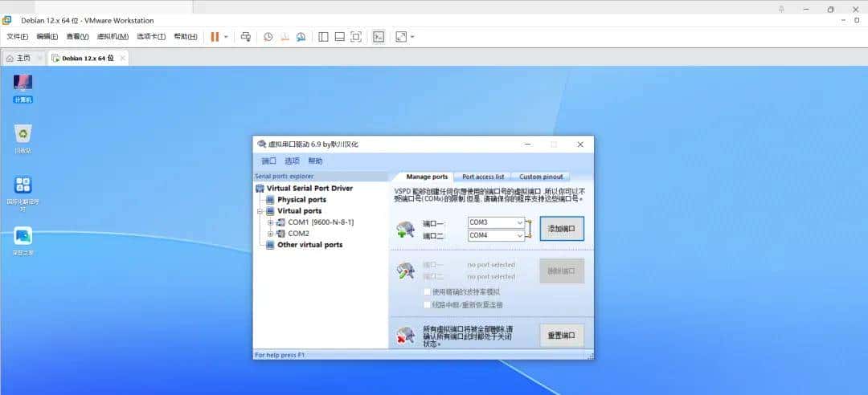Click the Physical ports folder icon in tree
The width and height of the screenshot is (868, 395).
(x=270, y=200)
